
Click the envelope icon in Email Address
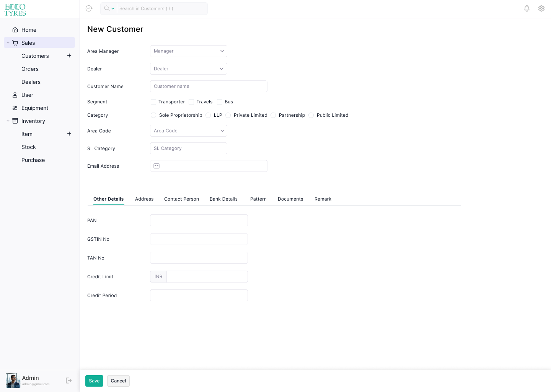coord(156,166)
